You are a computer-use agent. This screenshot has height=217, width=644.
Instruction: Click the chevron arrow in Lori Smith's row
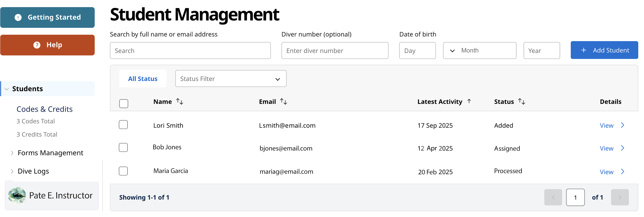click(x=623, y=125)
